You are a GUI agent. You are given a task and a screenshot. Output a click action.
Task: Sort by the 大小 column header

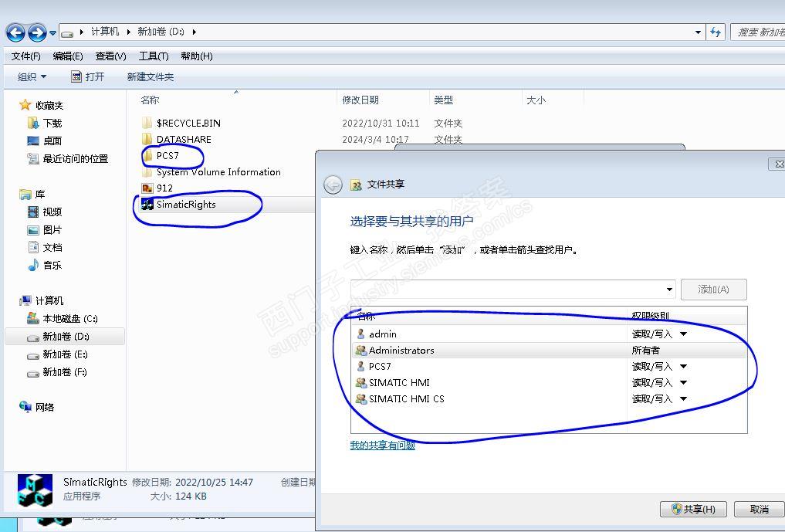(x=536, y=100)
